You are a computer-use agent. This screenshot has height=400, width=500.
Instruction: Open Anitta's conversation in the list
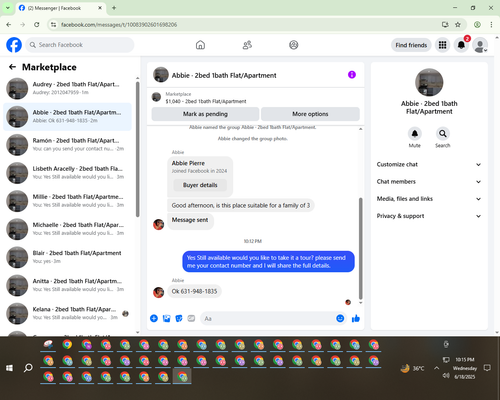pos(68,285)
